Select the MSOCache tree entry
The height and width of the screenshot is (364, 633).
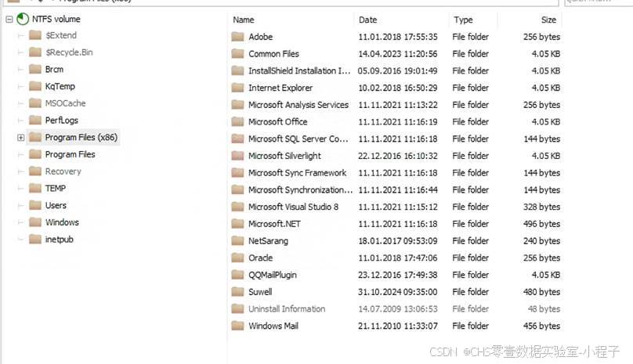pyautogui.click(x=65, y=103)
